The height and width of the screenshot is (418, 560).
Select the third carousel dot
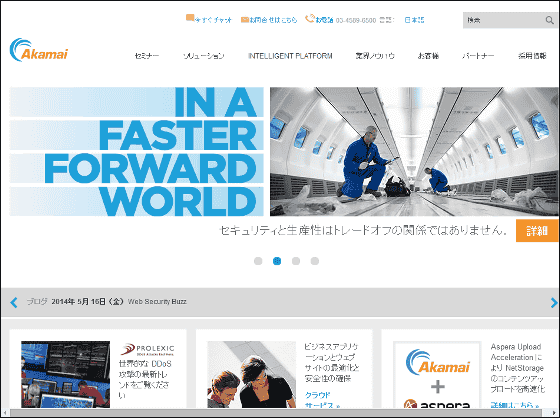(296, 261)
